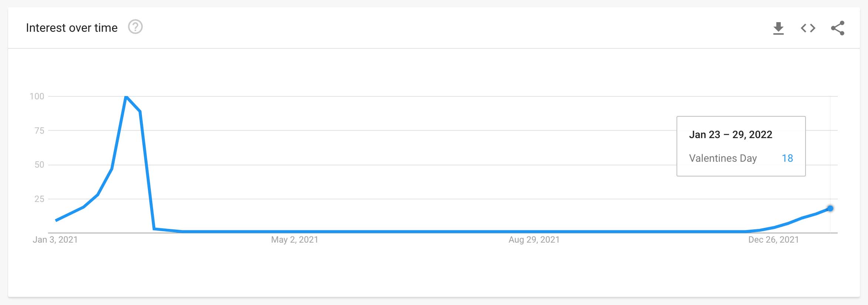Select the highlighted data point at line end
Viewport: 868px width, 305px height.
[x=830, y=209]
